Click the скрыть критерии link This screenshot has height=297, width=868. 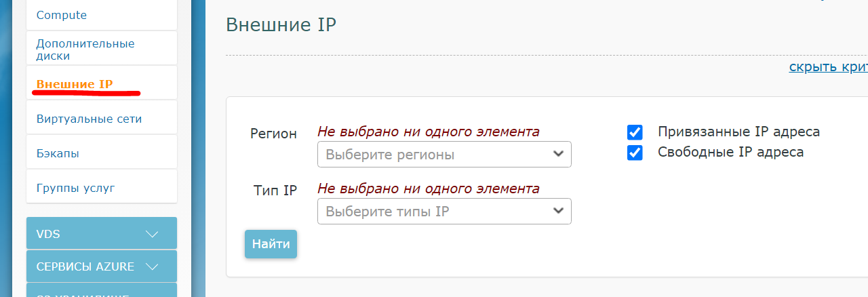(x=828, y=66)
